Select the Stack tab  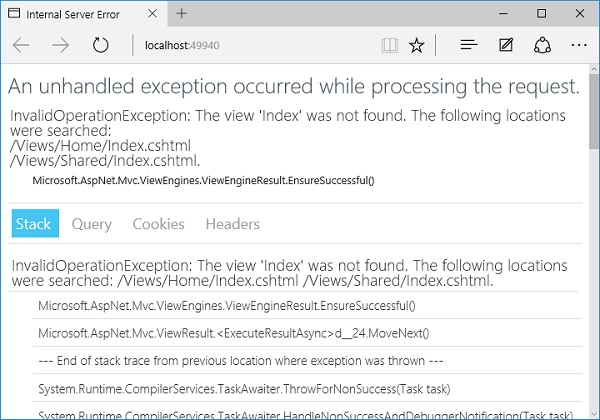click(x=33, y=224)
